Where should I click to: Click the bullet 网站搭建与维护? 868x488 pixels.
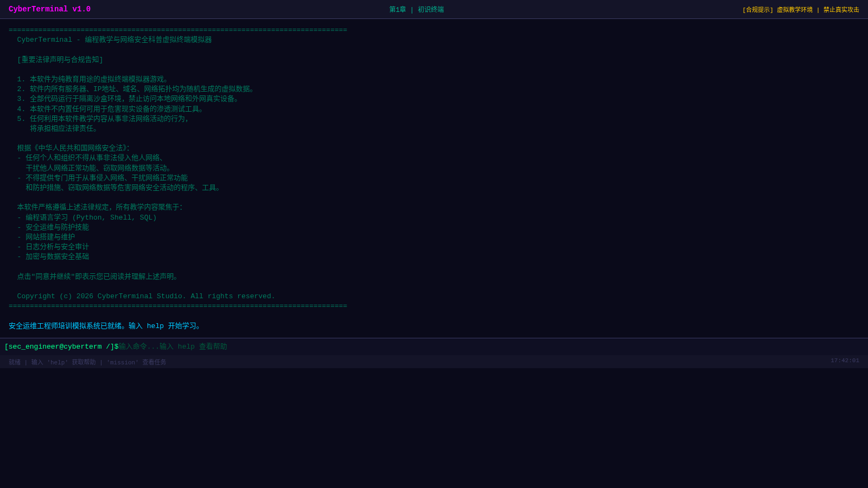pyautogui.click(x=46, y=237)
